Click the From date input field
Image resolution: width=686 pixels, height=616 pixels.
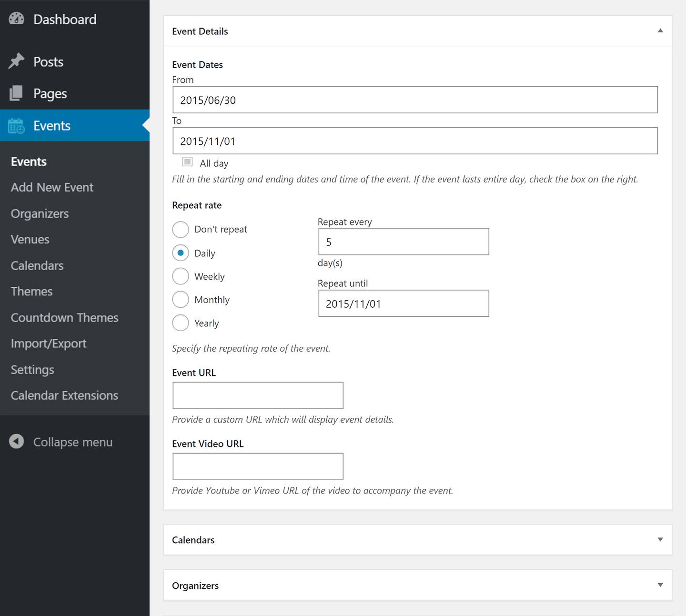tap(414, 100)
